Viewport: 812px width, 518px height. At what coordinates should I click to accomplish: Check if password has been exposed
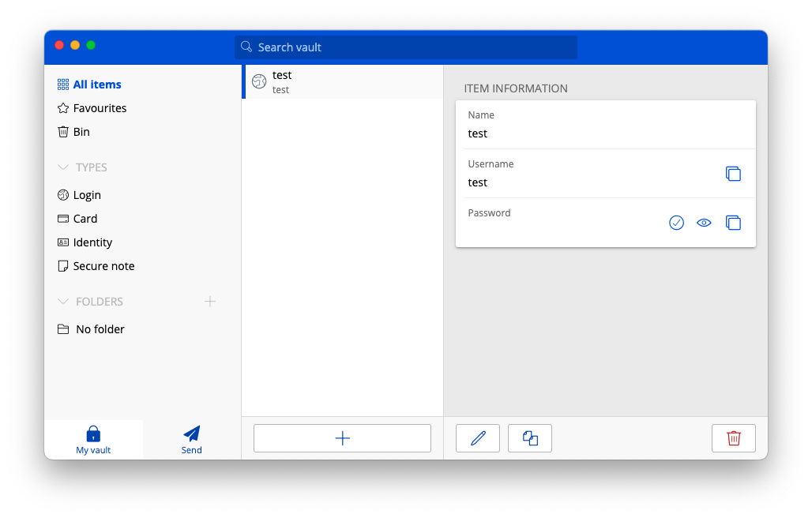[x=676, y=223]
